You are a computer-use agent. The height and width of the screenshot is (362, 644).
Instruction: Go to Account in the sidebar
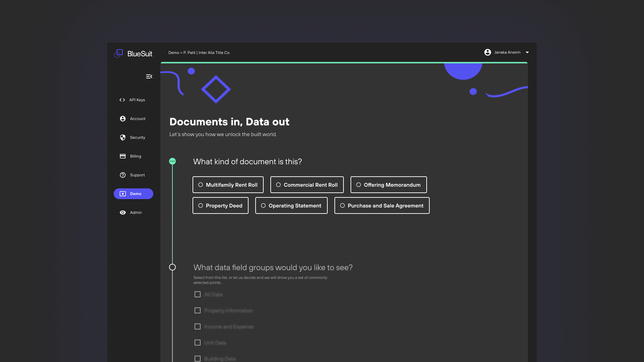click(133, 119)
